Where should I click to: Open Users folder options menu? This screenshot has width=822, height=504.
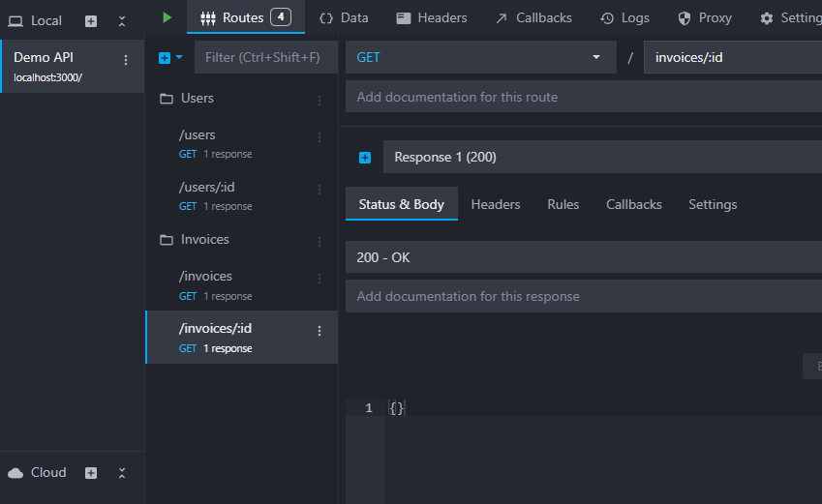320,100
